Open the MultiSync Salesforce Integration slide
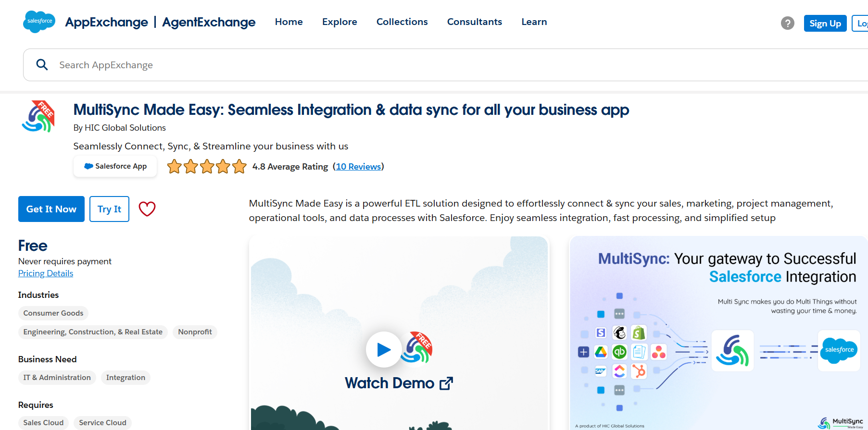Screen dimensions: 868x430 click(718, 333)
